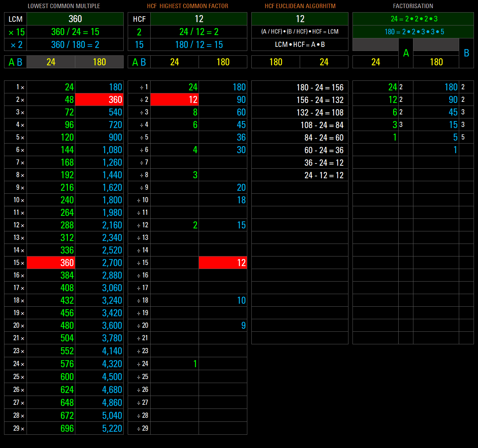Click the 'LCM' label cell
This screenshot has width=478, height=448.
(x=16, y=19)
